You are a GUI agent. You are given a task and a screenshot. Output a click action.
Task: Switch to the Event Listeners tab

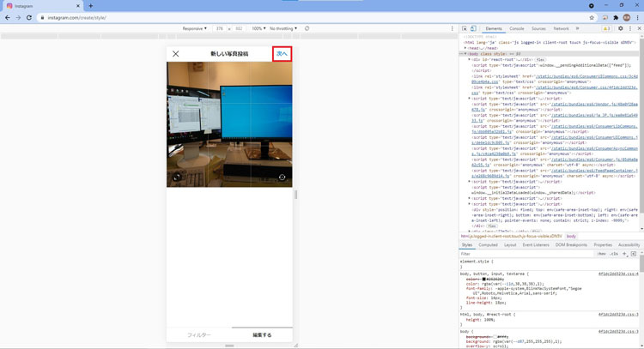tap(536, 245)
